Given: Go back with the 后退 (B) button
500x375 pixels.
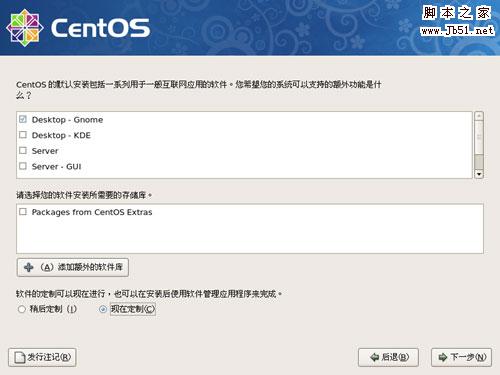Looking at the screenshot, I should (388, 357).
